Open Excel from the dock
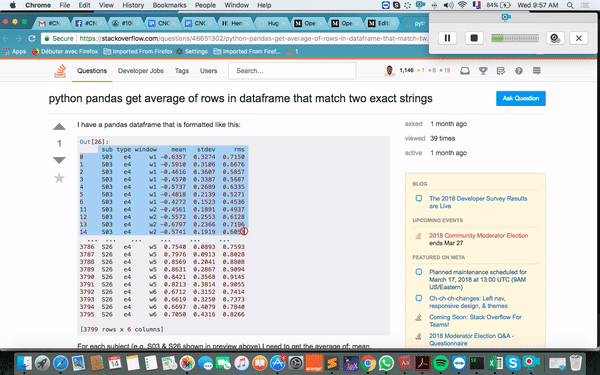 coord(495,363)
